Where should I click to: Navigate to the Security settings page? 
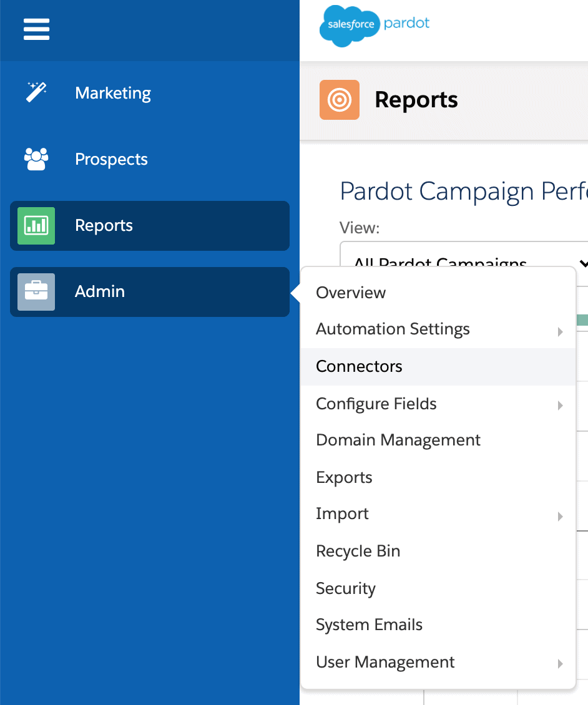pos(346,588)
